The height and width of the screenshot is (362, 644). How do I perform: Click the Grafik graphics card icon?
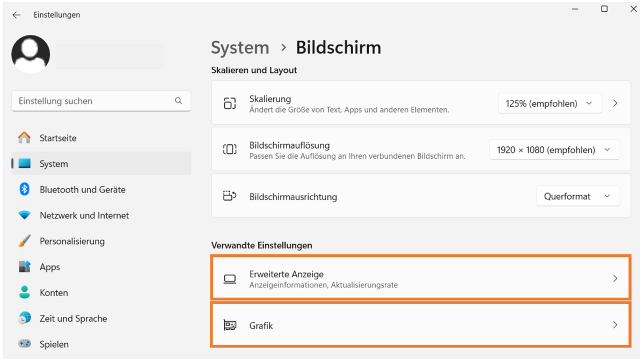(x=230, y=325)
